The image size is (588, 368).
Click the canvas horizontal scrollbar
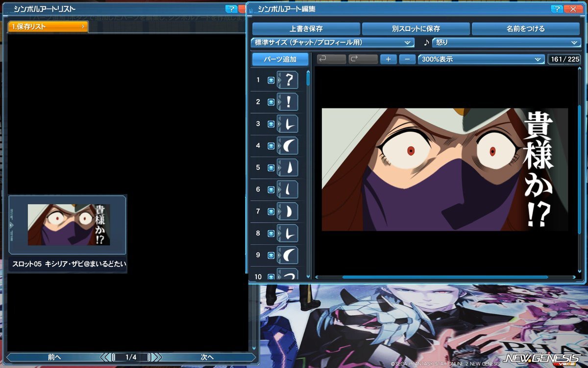pos(445,277)
